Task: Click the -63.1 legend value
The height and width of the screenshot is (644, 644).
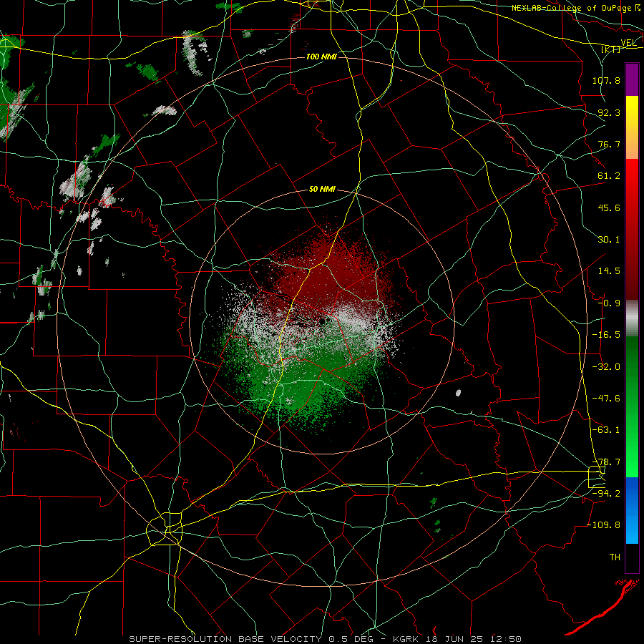Action: click(x=606, y=430)
